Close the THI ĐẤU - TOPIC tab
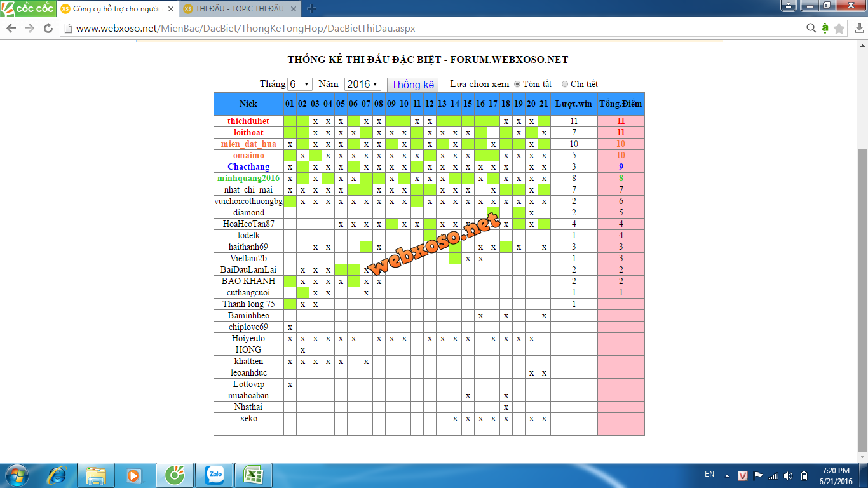The image size is (868, 488). click(x=294, y=9)
